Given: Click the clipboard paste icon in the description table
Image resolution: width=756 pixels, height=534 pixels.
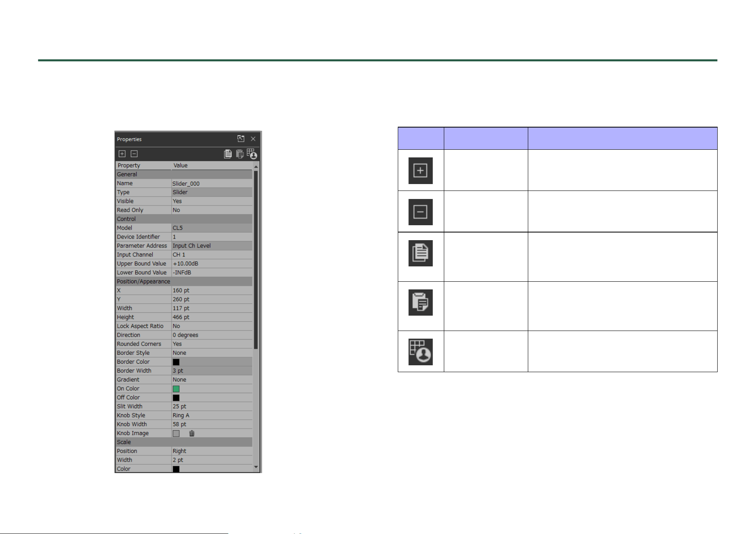Looking at the screenshot, I should point(420,302).
